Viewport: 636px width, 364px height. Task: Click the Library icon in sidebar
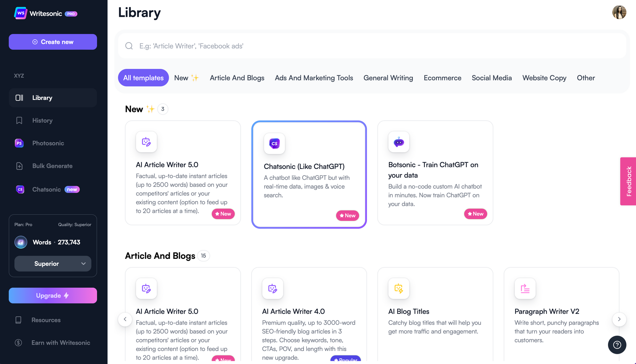pyautogui.click(x=19, y=97)
